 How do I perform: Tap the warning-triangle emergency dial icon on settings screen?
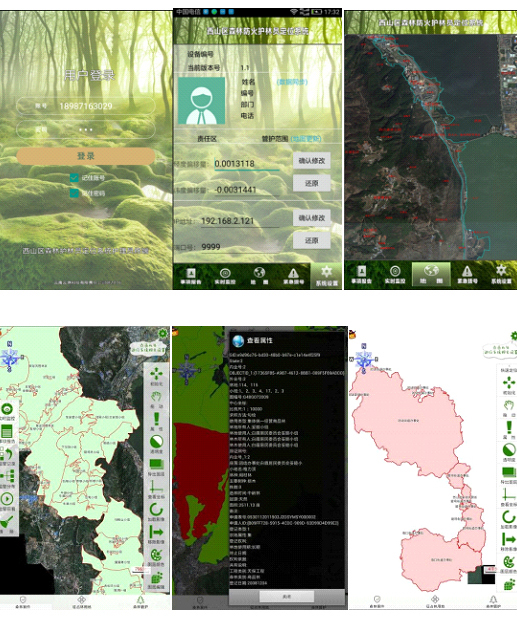tap(293, 273)
